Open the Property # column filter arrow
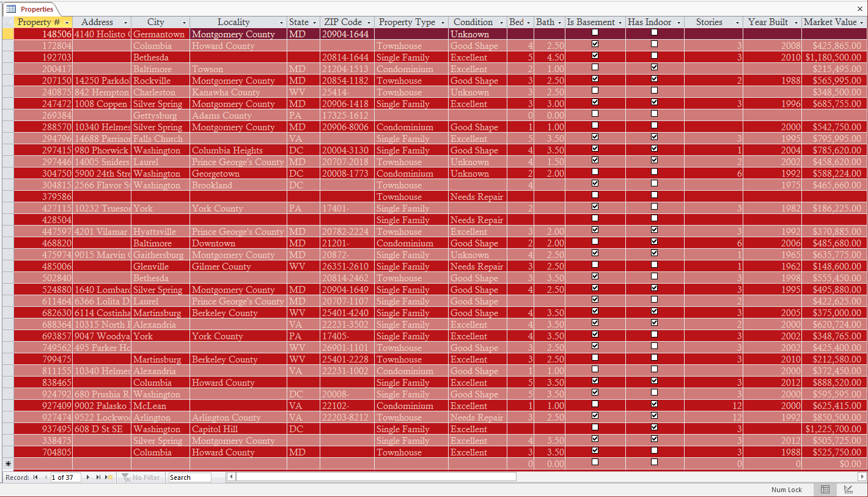The height and width of the screenshot is (497, 868). tap(67, 23)
